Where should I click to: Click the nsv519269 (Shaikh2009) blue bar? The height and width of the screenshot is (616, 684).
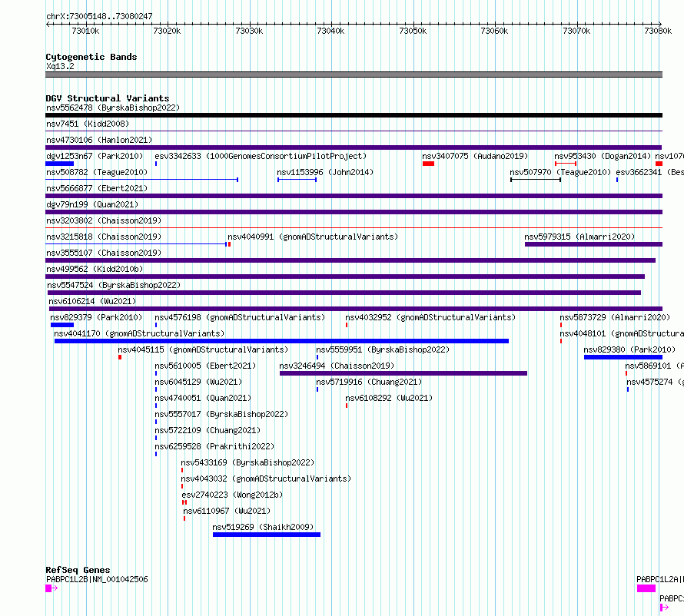pyautogui.click(x=267, y=535)
